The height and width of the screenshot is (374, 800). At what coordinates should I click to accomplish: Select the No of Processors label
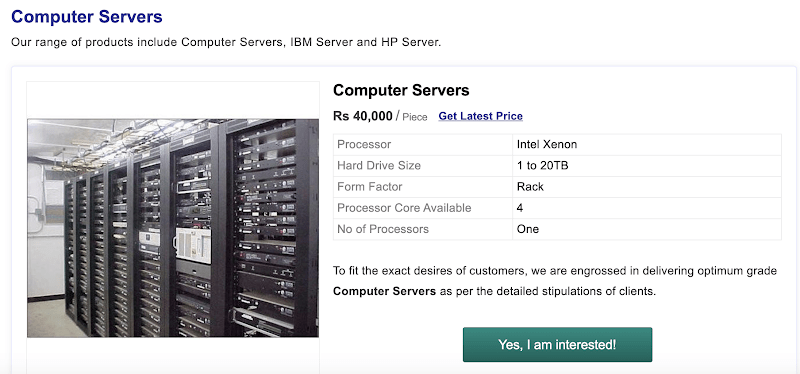pyautogui.click(x=383, y=229)
